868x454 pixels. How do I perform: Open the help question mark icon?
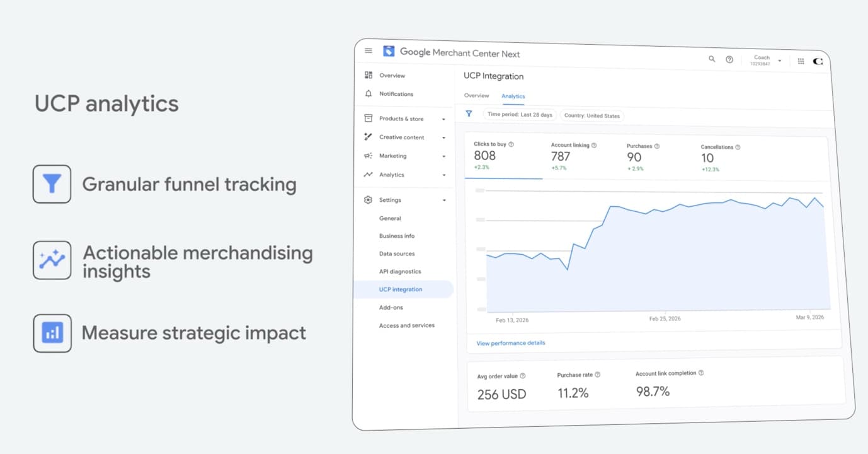(x=729, y=59)
